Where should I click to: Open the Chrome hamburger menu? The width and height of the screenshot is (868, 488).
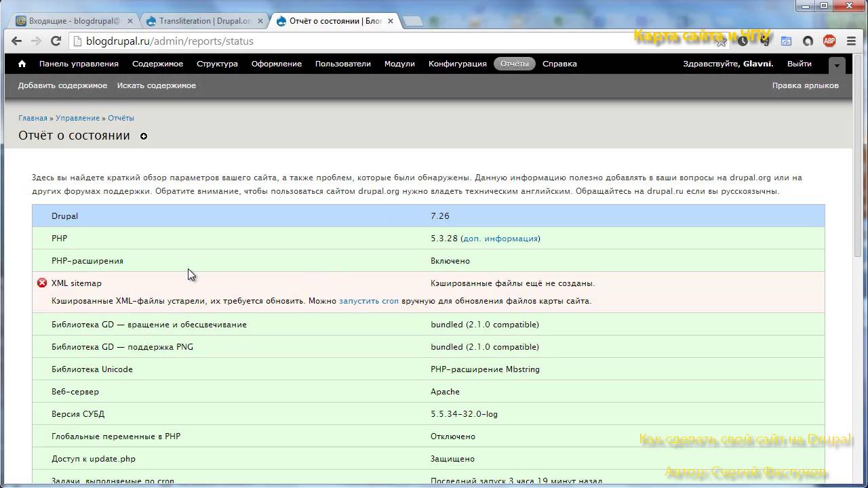pyautogui.click(x=852, y=41)
